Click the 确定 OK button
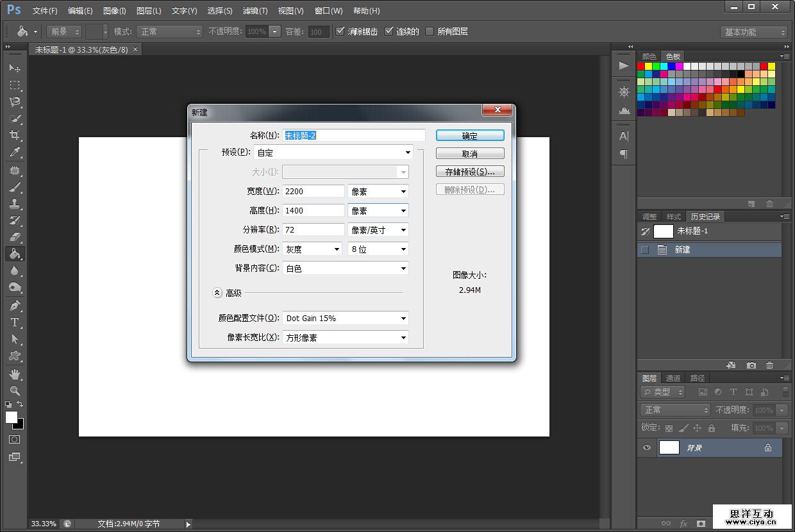 (470, 136)
